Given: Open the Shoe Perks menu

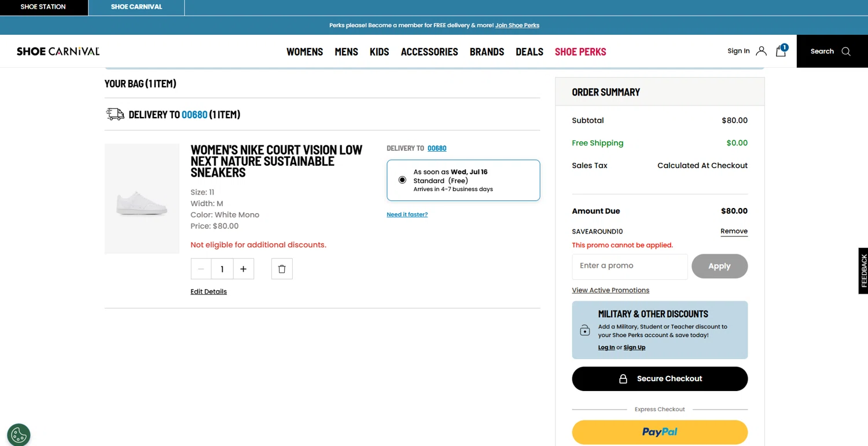Looking at the screenshot, I should (x=580, y=52).
